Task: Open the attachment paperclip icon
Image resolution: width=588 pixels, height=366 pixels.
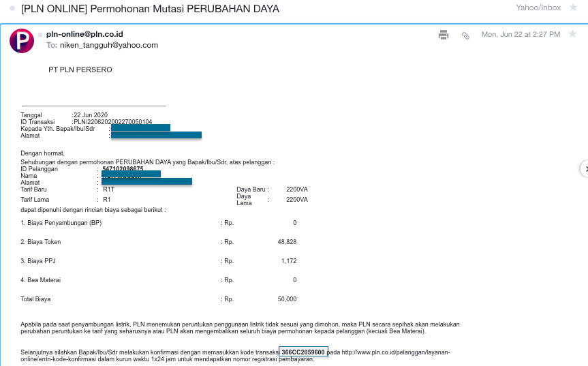Action: tap(465, 35)
